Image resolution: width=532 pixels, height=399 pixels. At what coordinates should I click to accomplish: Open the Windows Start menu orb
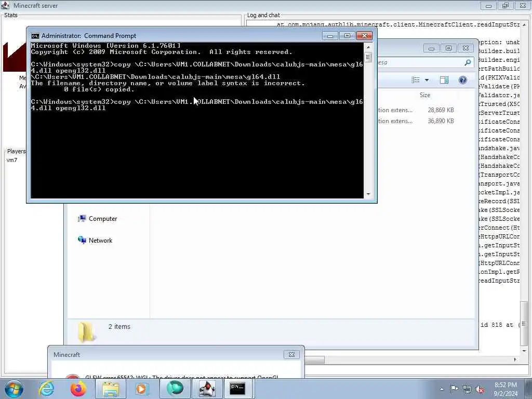[x=14, y=389]
